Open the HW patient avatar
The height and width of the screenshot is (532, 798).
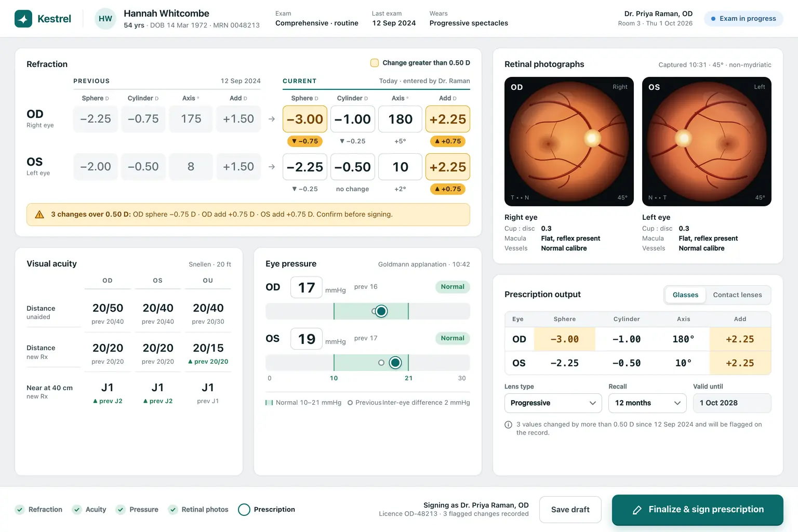tap(105, 19)
